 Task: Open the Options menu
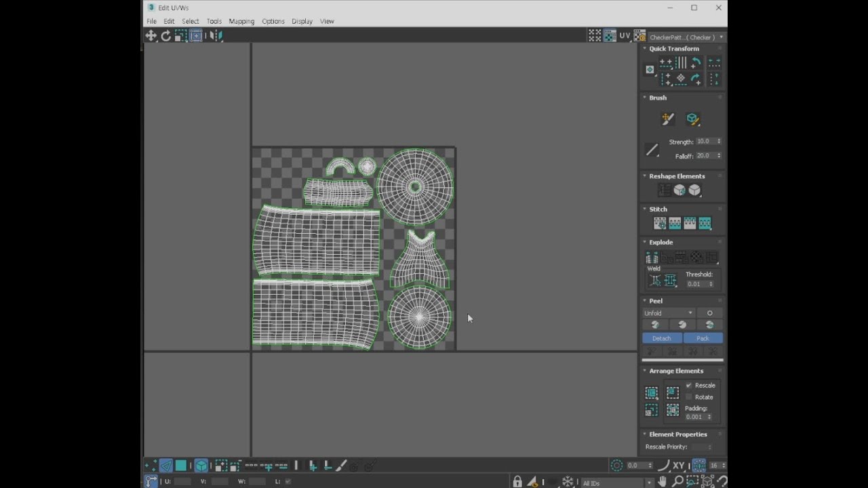273,21
